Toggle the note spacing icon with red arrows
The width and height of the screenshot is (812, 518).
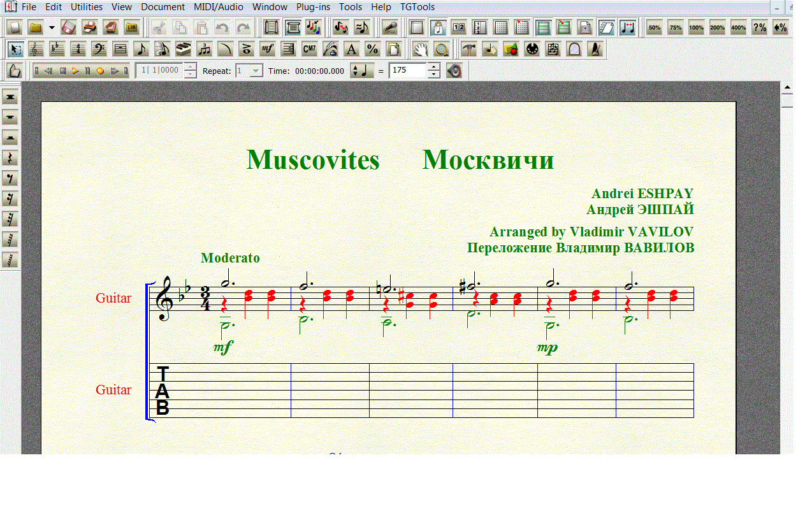[x=628, y=27]
